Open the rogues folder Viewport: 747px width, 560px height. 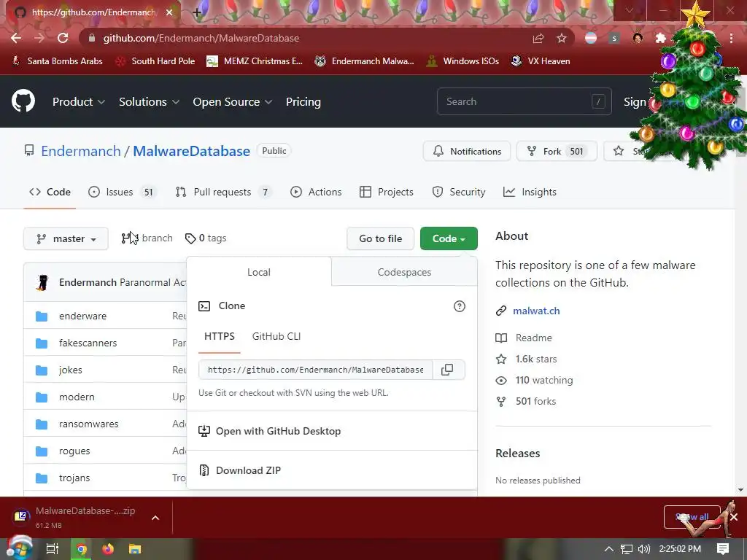pyautogui.click(x=74, y=451)
